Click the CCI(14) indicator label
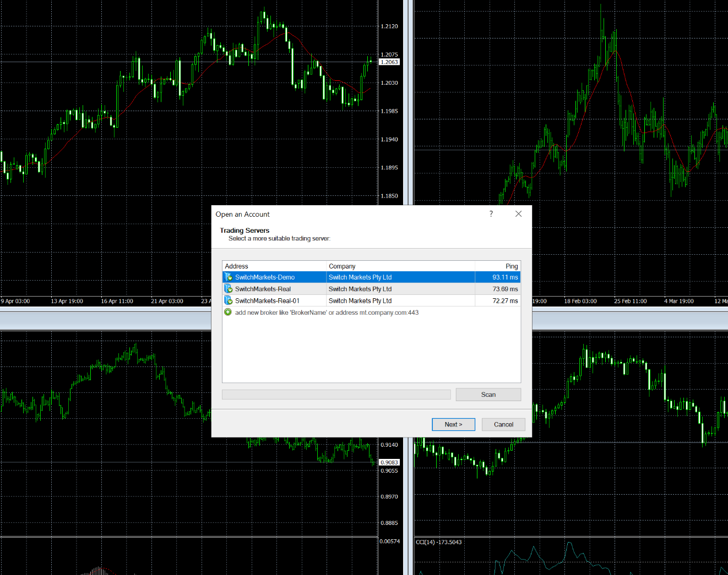This screenshot has height=575, width=728. click(x=439, y=543)
